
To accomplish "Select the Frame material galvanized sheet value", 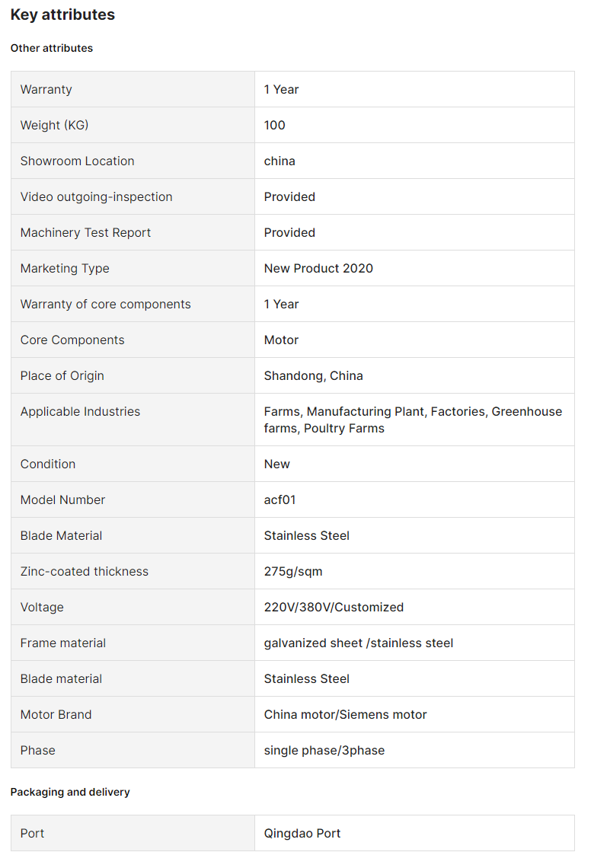I will pyautogui.click(x=359, y=643).
